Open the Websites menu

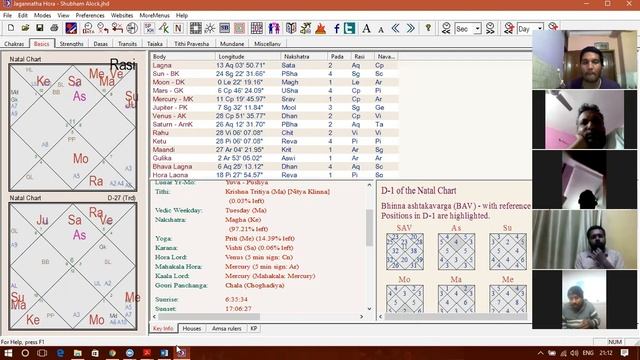point(122,16)
